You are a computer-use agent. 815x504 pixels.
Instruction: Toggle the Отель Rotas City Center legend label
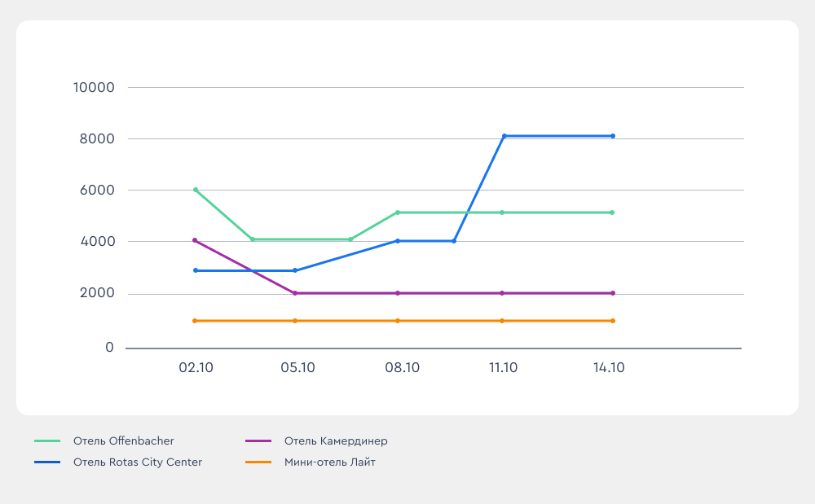pos(137,462)
